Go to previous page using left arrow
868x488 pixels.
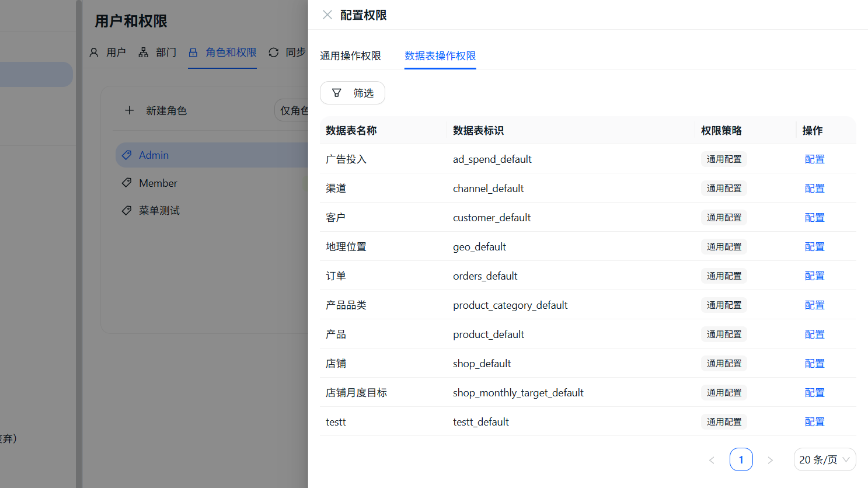(x=712, y=460)
